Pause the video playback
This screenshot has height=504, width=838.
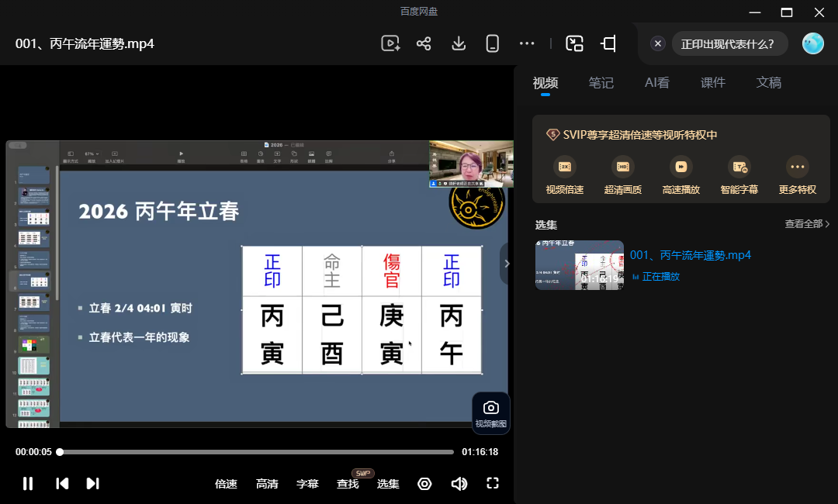click(x=28, y=484)
